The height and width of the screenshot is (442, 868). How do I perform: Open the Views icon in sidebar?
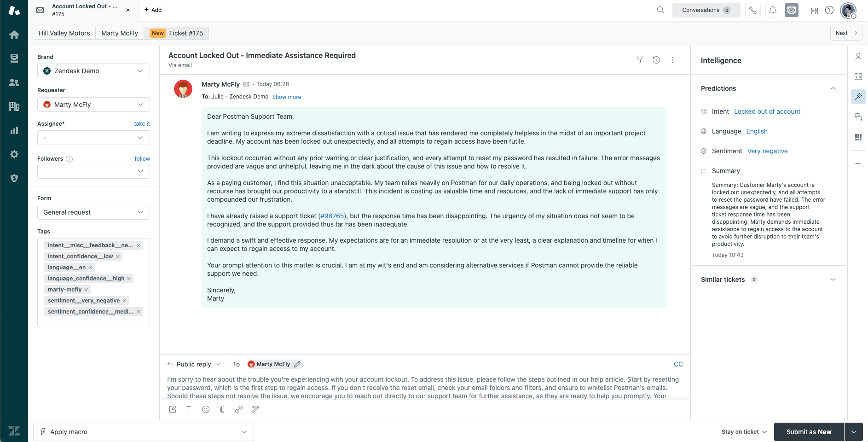pos(14,58)
